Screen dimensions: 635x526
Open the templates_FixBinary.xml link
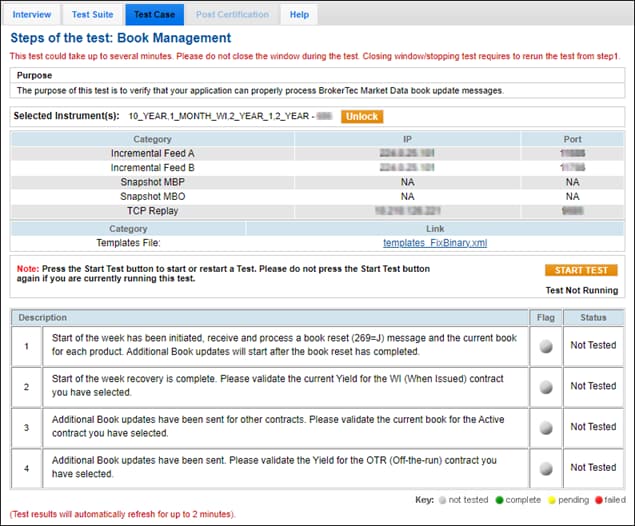pyautogui.click(x=435, y=243)
